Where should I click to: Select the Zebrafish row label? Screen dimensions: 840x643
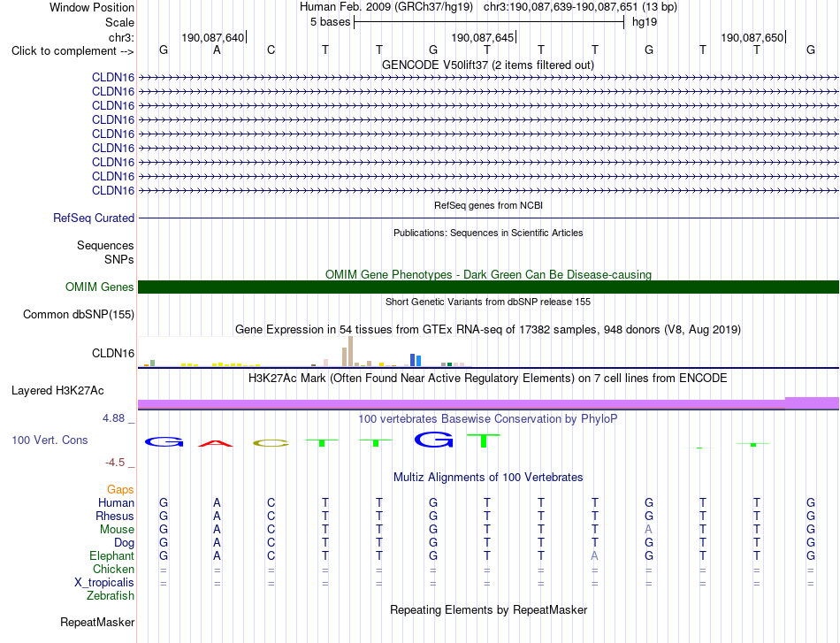111,596
